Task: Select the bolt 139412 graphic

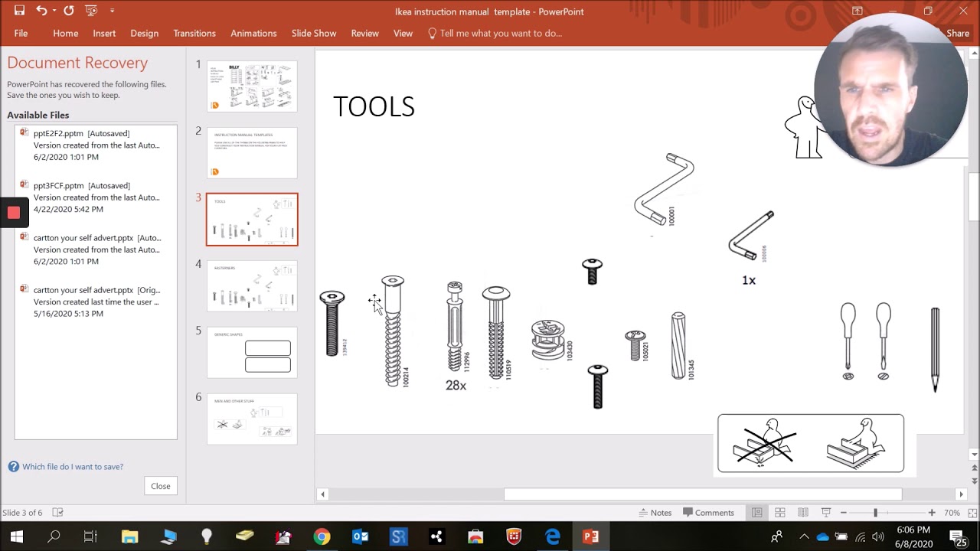Action: 332,323
